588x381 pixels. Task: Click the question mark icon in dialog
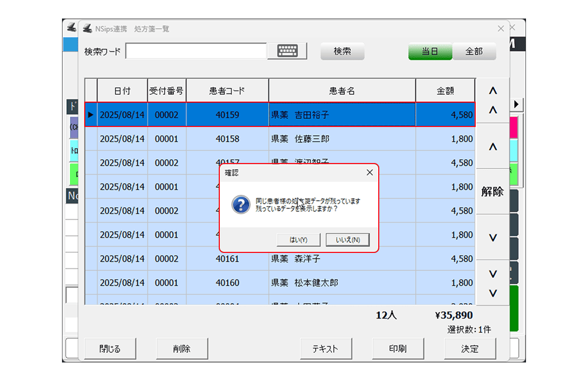coord(241,205)
